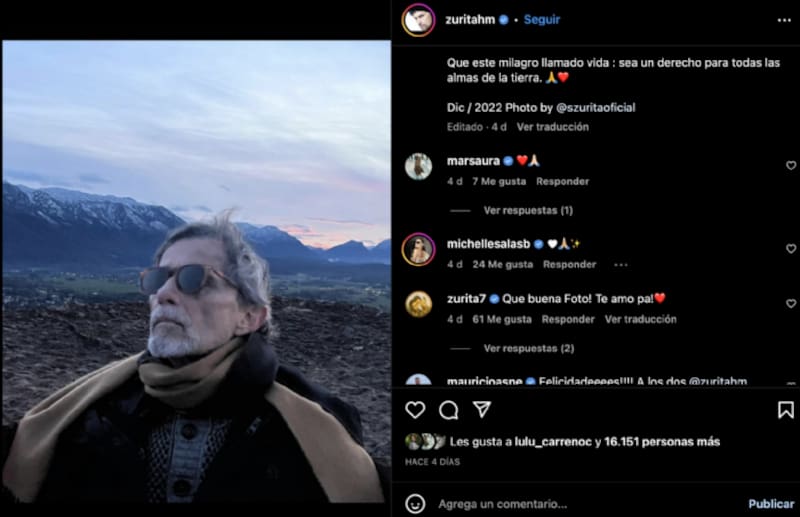
Task: Open the zuritahm profile avatar
Action: pos(418,20)
